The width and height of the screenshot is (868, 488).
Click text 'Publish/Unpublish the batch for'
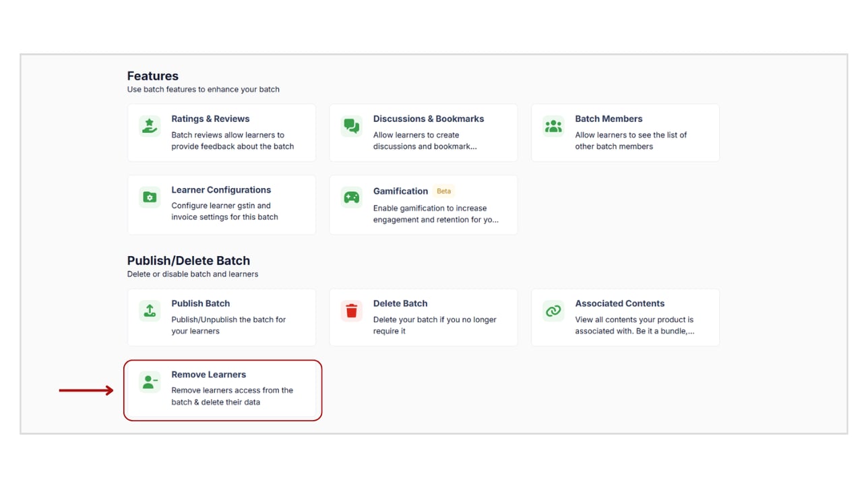(x=228, y=319)
